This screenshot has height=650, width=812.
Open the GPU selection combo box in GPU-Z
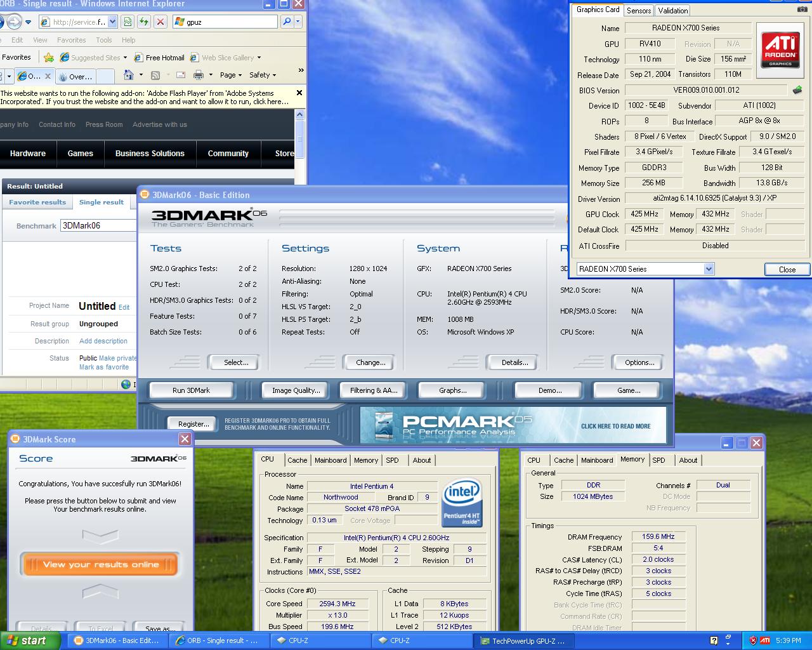(645, 269)
